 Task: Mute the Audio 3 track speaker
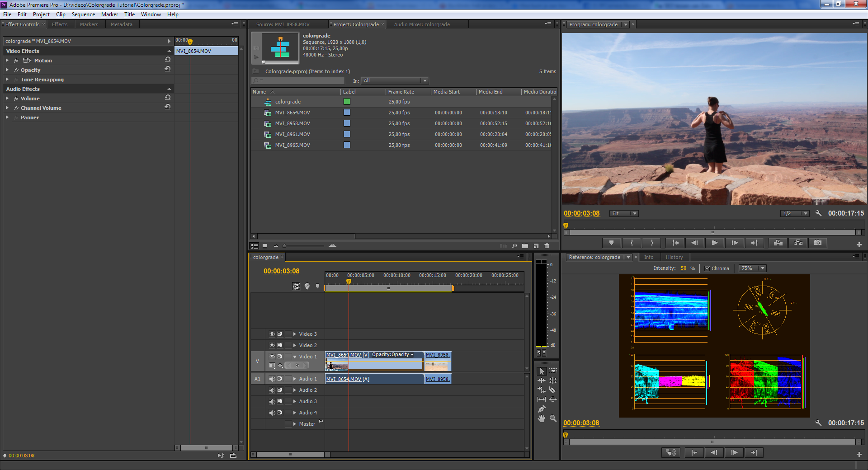(272, 401)
